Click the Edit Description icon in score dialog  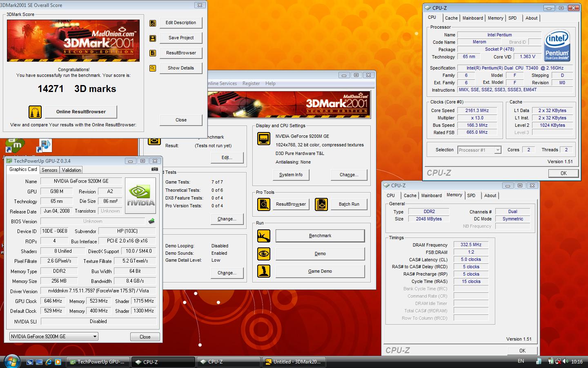click(153, 23)
